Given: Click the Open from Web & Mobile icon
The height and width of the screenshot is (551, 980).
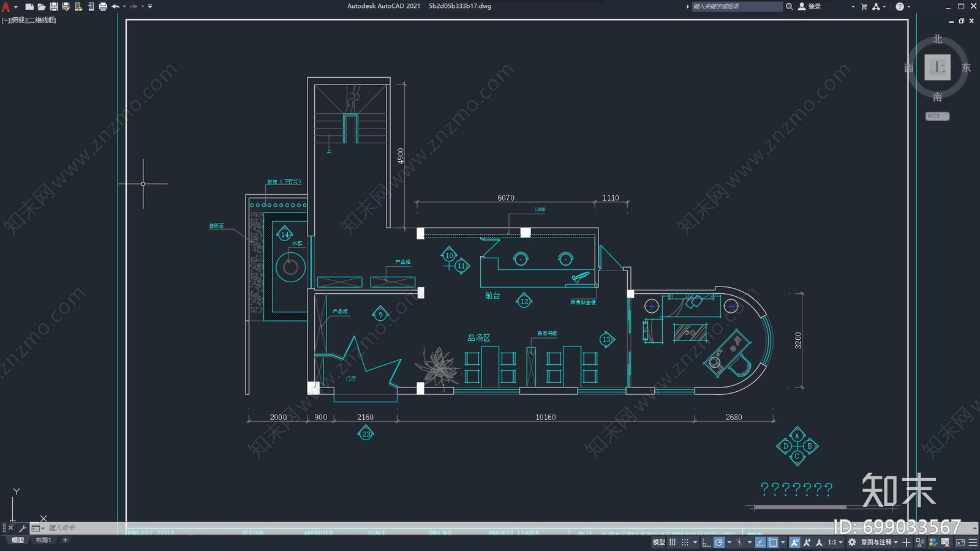Looking at the screenshot, I should pyautogui.click(x=78, y=7).
